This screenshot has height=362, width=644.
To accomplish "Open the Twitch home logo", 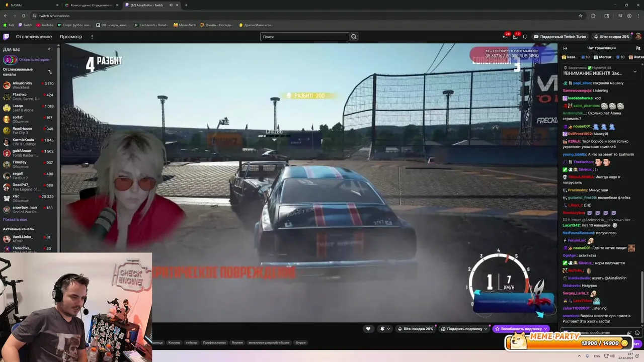I will pyautogui.click(x=6, y=37).
